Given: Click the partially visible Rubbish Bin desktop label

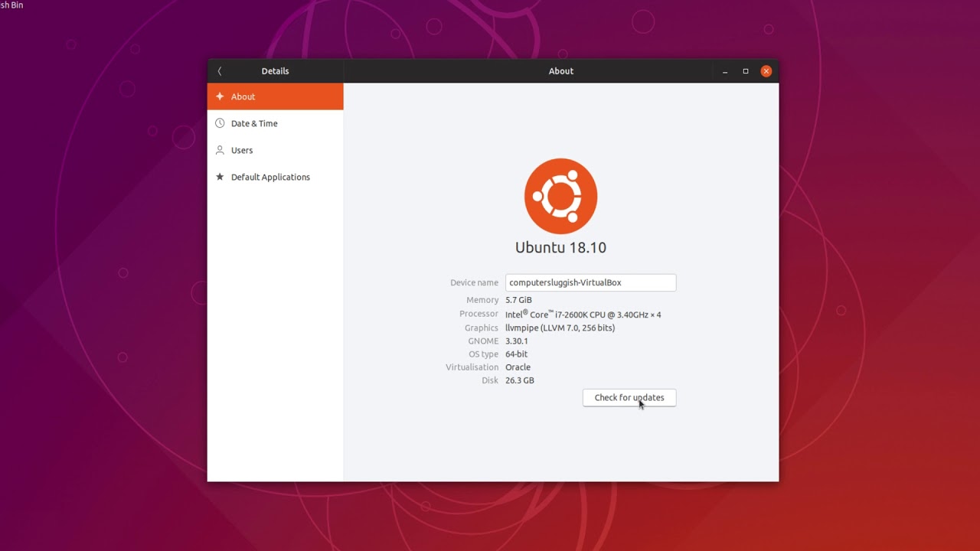Looking at the screenshot, I should click(x=11, y=5).
